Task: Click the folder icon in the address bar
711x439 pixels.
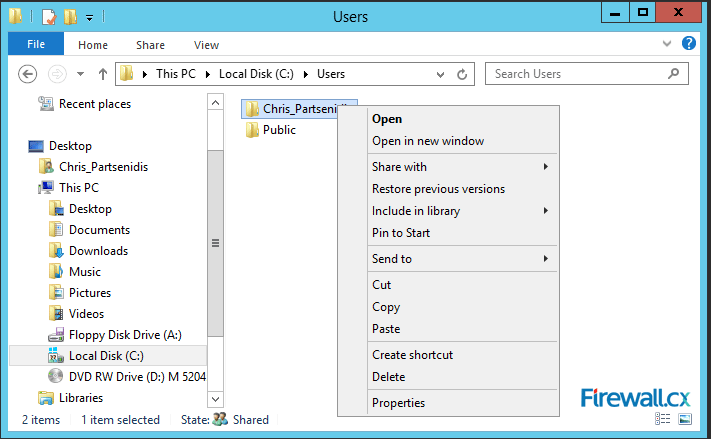Action: tap(127, 73)
